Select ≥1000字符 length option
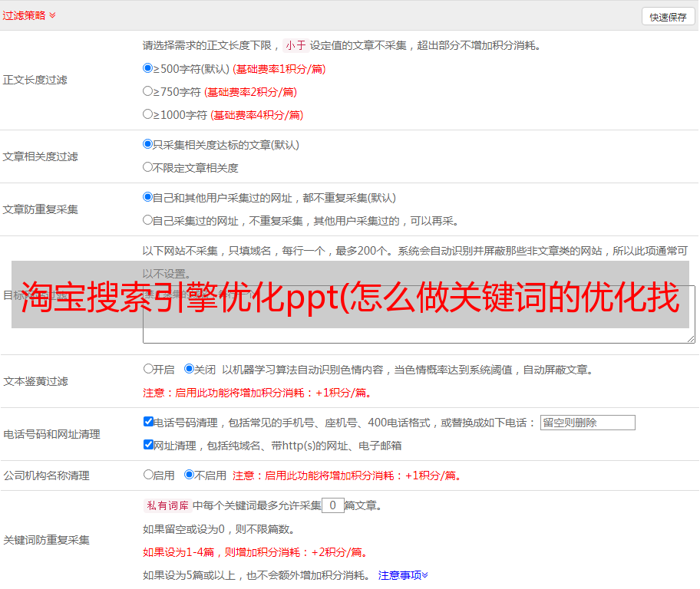 [148, 114]
